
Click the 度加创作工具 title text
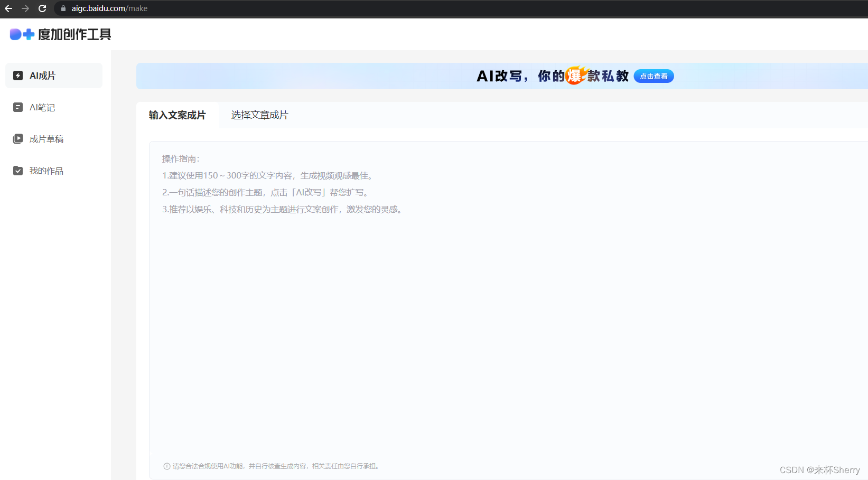point(74,34)
